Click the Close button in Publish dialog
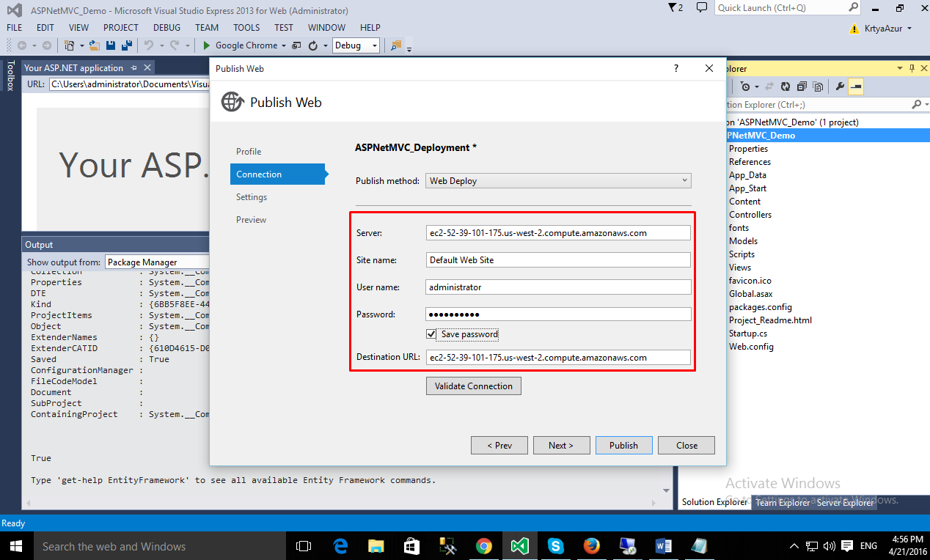Image resolution: width=930 pixels, height=560 pixels. click(686, 445)
